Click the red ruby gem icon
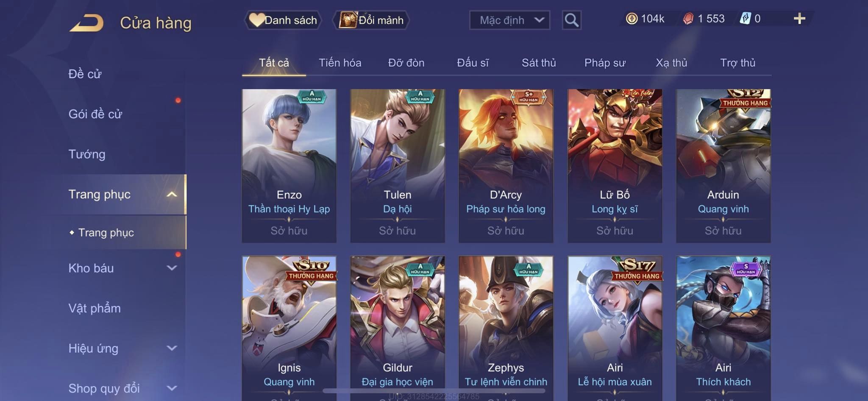The width and height of the screenshot is (868, 401). [x=688, y=19]
